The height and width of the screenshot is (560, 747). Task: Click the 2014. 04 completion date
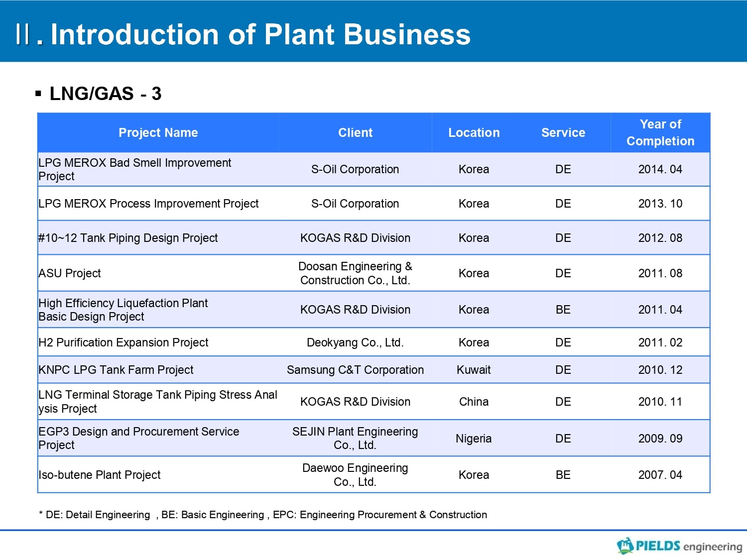(660, 169)
